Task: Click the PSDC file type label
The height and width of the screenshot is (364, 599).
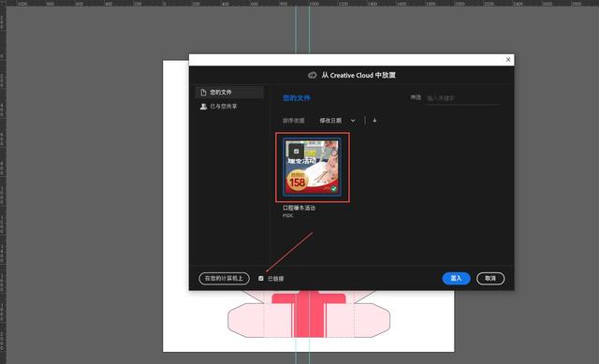Action: pos(288,215)
